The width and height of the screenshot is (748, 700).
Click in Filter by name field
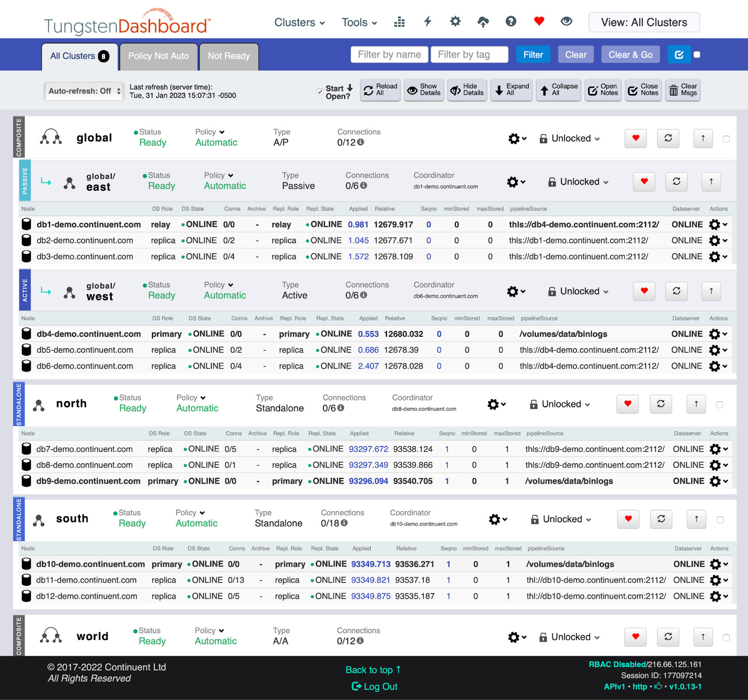click(x=389, y=55)
